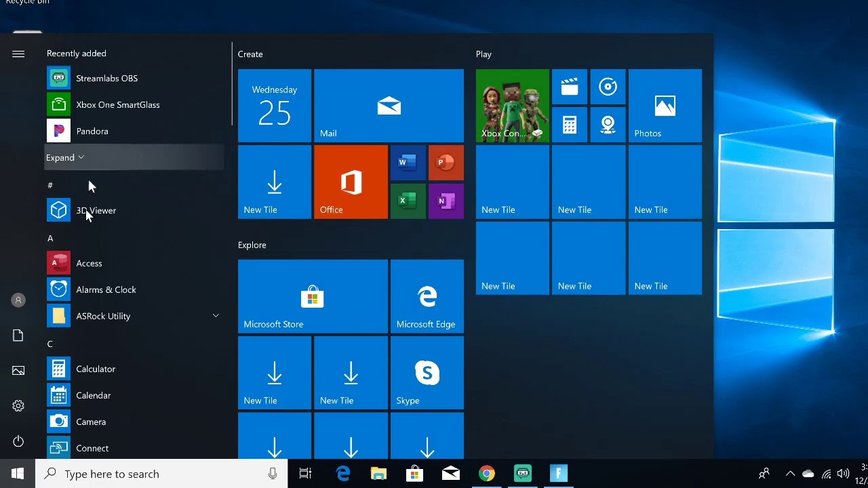
Task: Click the C letter header in app list
Action: click(x=50, y=344)
